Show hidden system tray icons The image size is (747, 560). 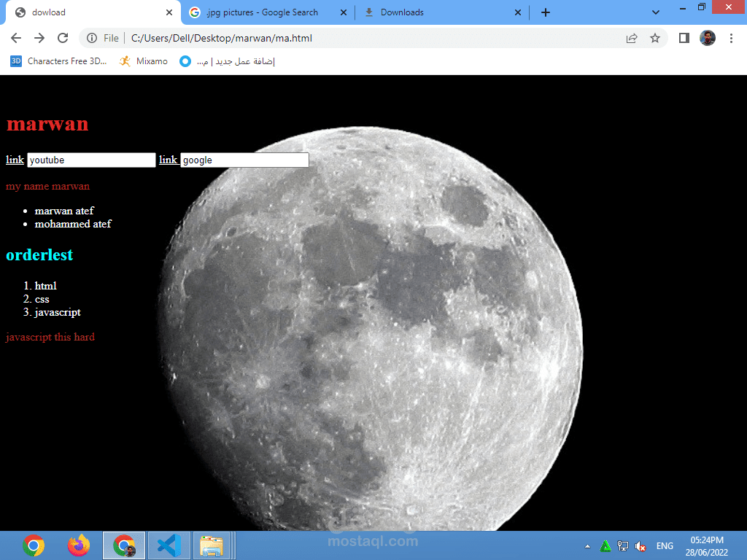(587, 546)
